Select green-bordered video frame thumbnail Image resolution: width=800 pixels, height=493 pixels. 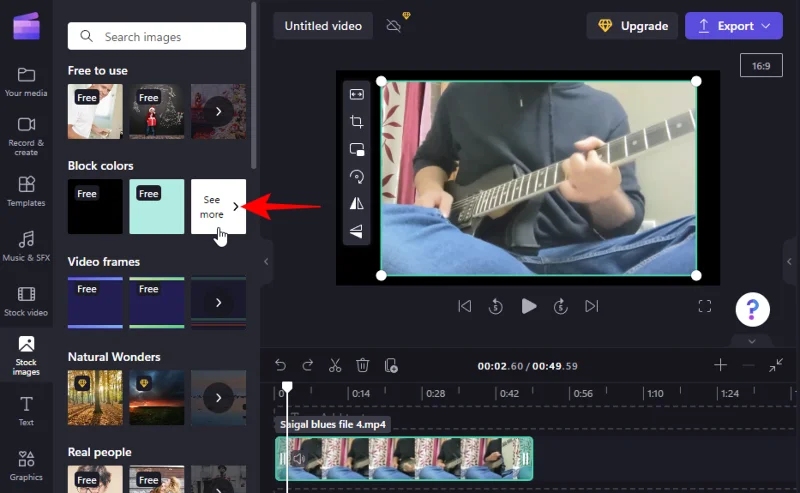(157, 302)
